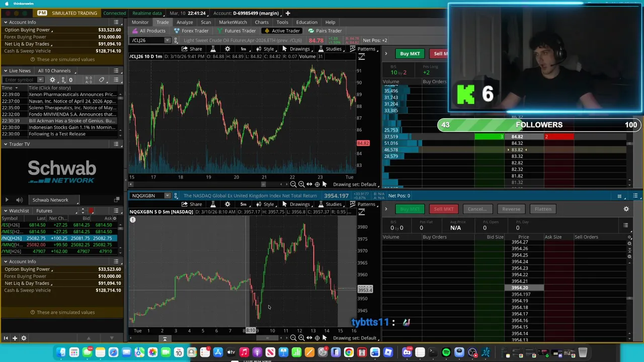This screenshot has height=362, width=644.
Task: Open Patterns menu in upper chart
Action: click(363, 49)
